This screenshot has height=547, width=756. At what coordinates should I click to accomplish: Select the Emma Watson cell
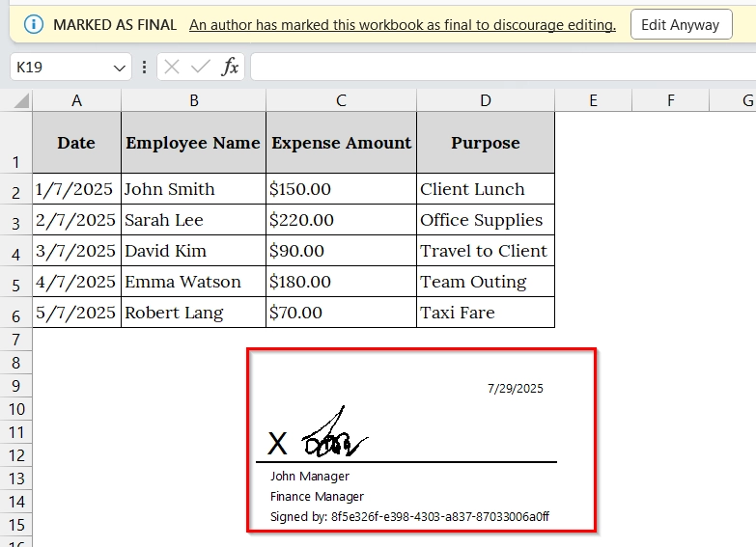pos(193,282)
